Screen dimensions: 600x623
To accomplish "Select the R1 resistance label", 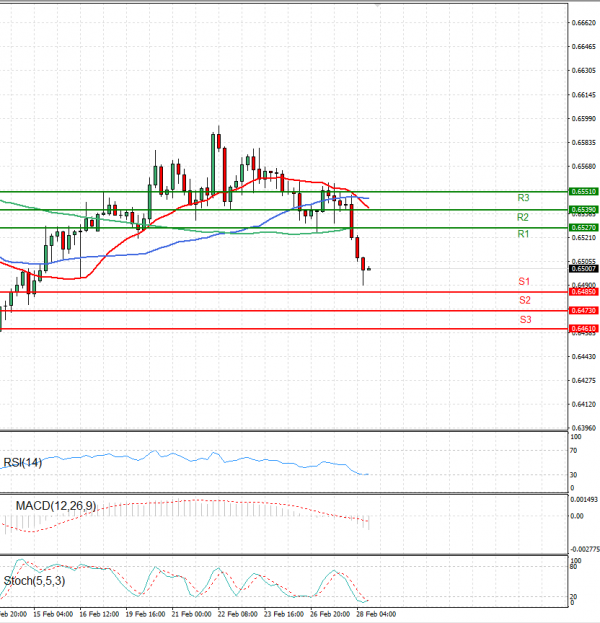I will pos(523,234).
